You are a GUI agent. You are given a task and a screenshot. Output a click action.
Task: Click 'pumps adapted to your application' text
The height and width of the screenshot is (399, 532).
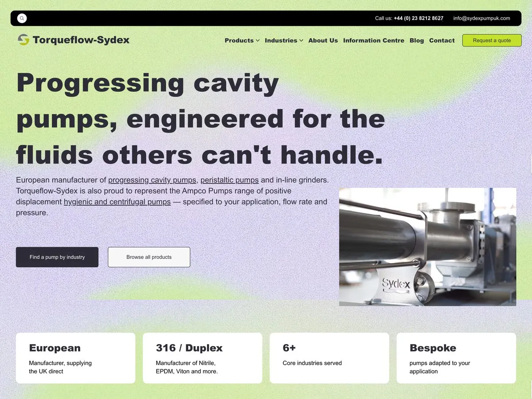440,367
